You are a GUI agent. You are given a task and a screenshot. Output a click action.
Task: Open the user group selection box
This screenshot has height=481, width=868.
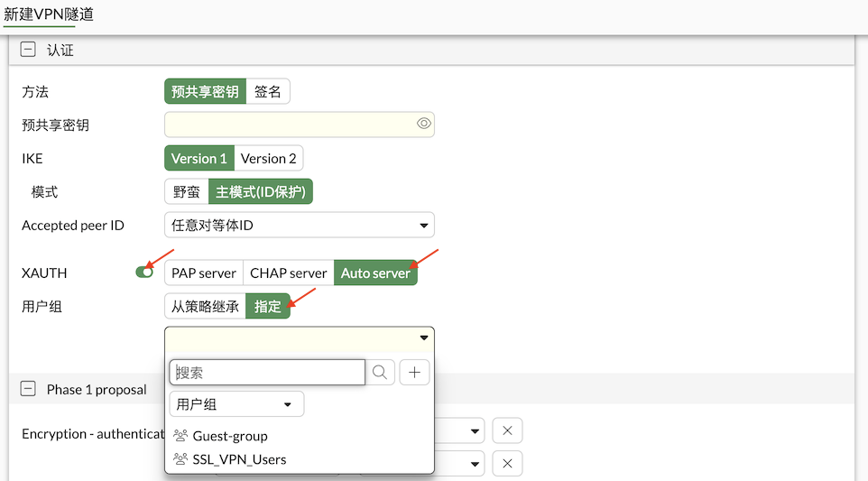coord(299,338)
